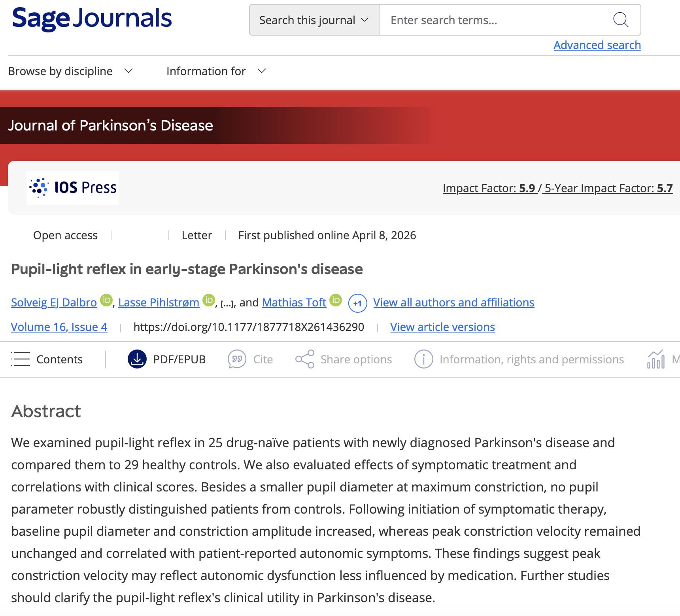
Task: Open the Advanced search link
Action: [597, 45]
